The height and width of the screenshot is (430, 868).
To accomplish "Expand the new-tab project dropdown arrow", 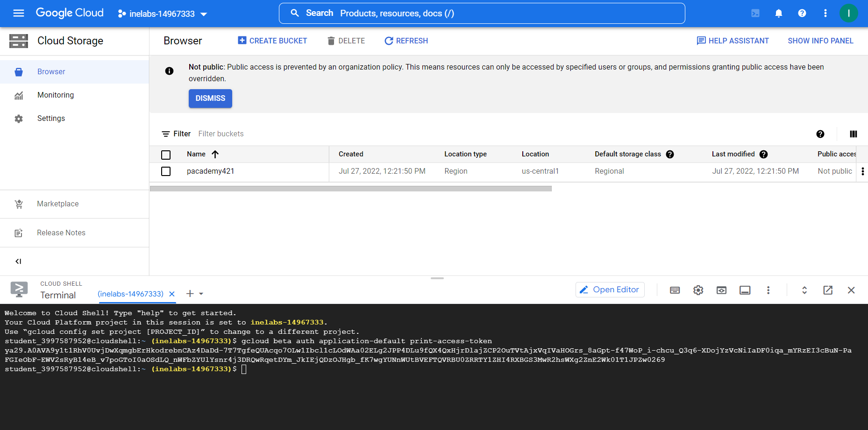I will 201,294.
